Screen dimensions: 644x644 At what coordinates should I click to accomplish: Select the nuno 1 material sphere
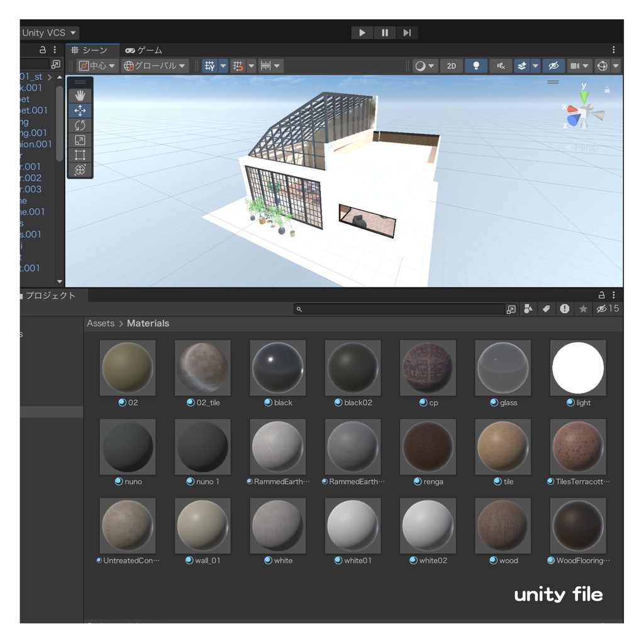[x=203, y=447]
